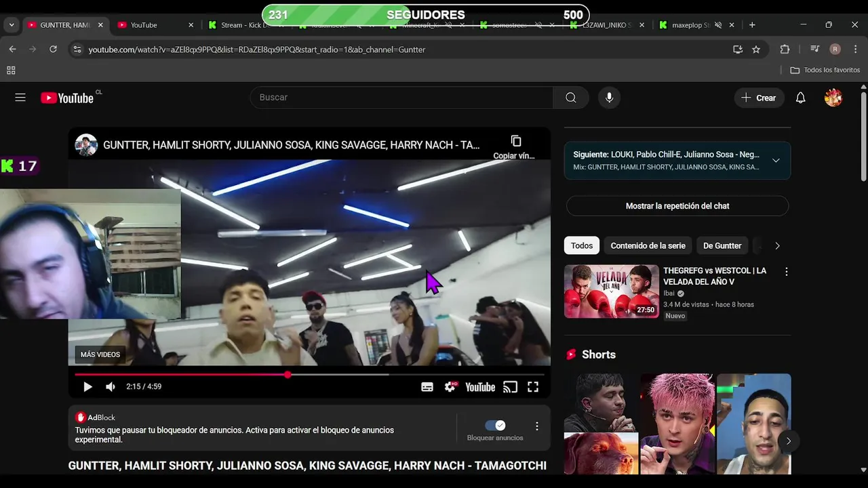Select the De Gunter filter chip
Screen dimensions: 868x488
click(722, 245)
